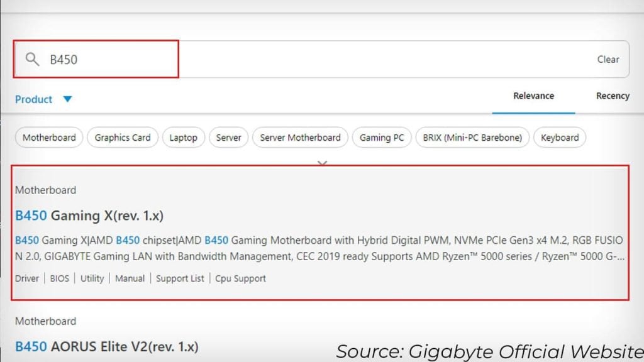Click the magnifying glass search icon

point(31,58)
